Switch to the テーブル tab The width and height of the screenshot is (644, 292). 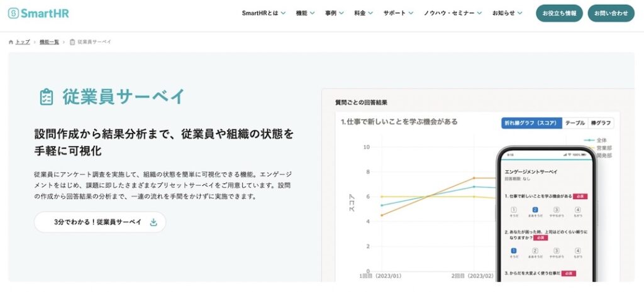[x=574, y=123]
